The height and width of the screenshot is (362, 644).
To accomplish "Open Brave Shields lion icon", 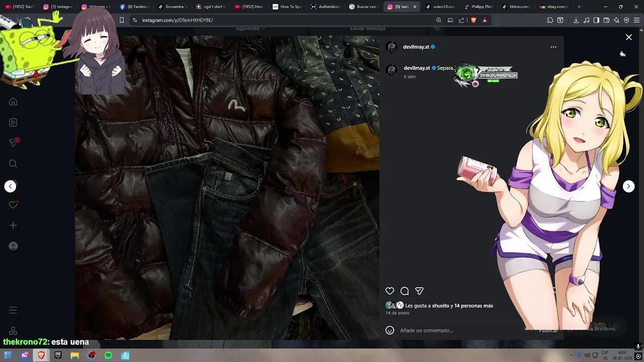I will pyautogui.click(x=473, y=20).
